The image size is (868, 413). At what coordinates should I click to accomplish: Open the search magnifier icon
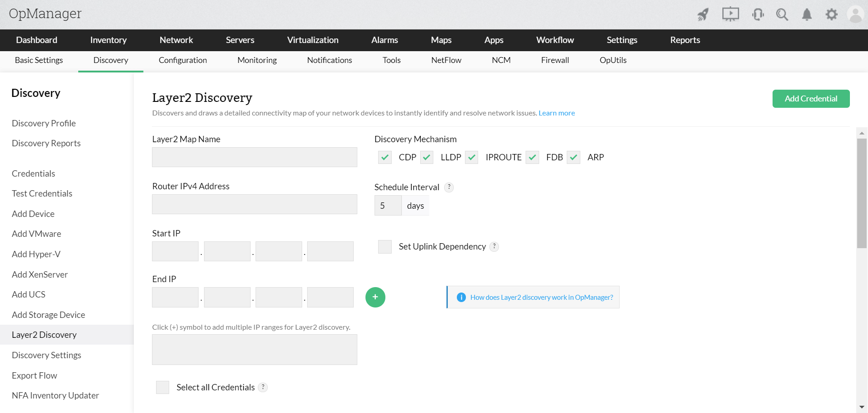782,14
